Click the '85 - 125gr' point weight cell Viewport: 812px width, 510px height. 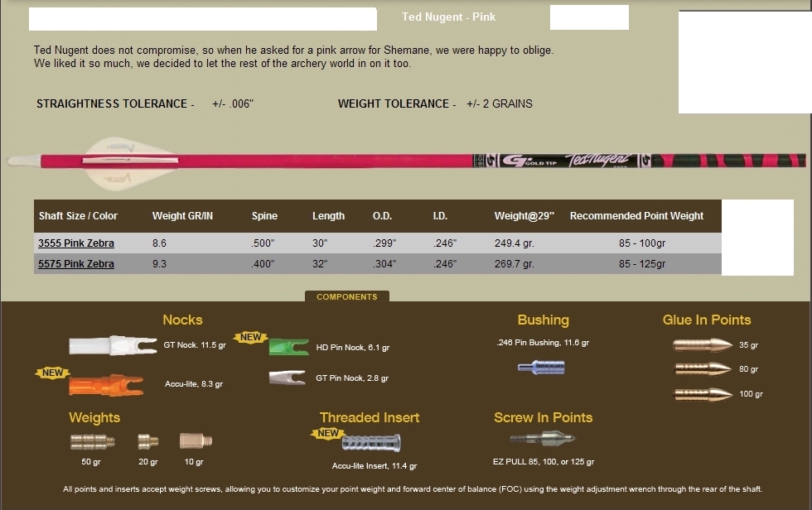coord(642,264)
